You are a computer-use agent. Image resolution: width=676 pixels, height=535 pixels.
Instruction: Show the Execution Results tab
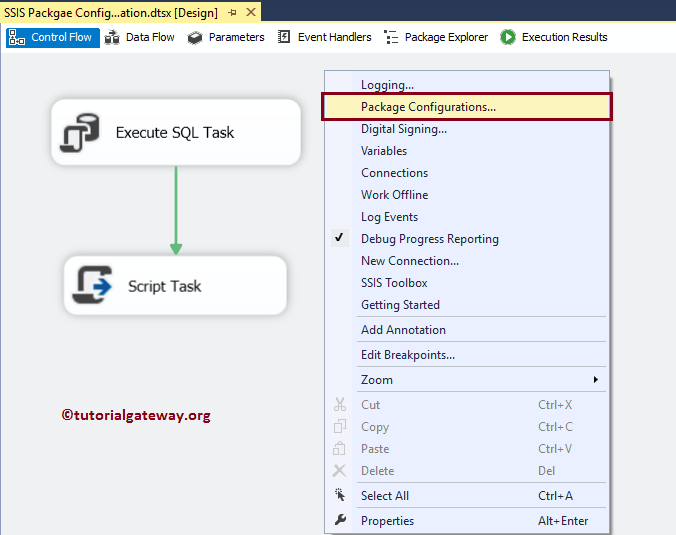pyautogui.click(x=554, y=38)
